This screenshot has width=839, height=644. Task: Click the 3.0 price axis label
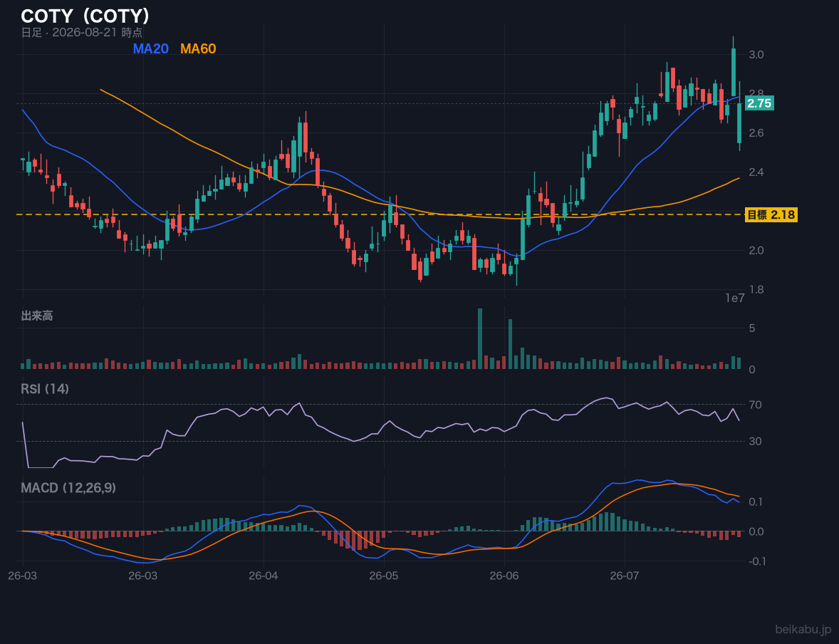(x=756, y=55)
